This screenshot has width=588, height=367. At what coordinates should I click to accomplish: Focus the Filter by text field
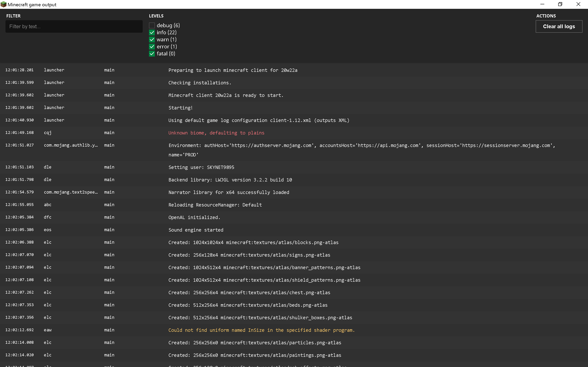tap(74, 26)
